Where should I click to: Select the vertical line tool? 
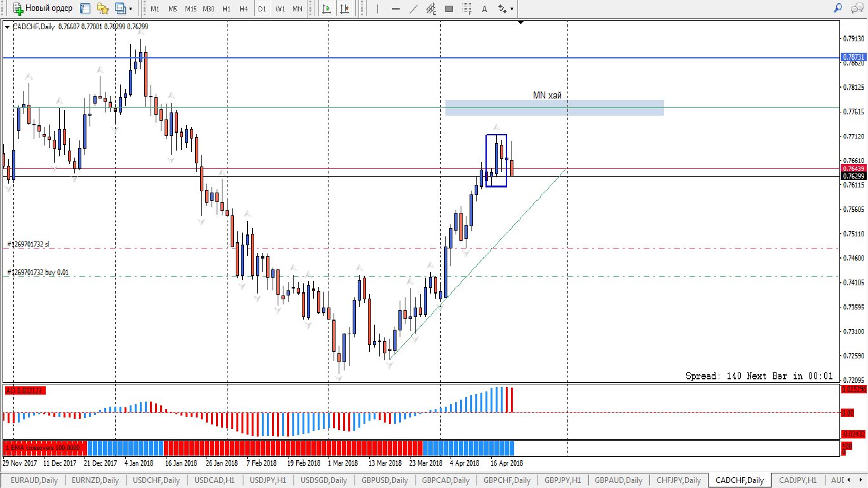[x=377, y=9]
